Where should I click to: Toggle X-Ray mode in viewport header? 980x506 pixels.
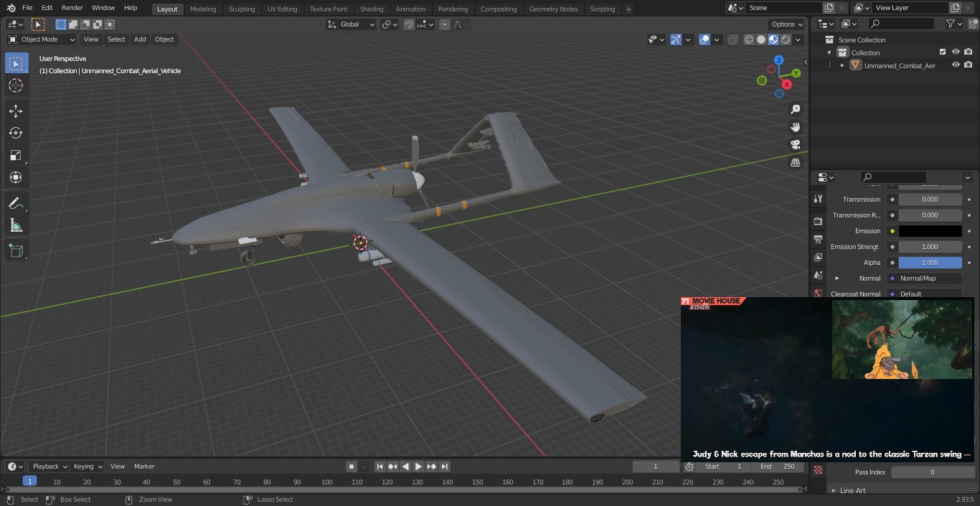click(x=732, y=39)
